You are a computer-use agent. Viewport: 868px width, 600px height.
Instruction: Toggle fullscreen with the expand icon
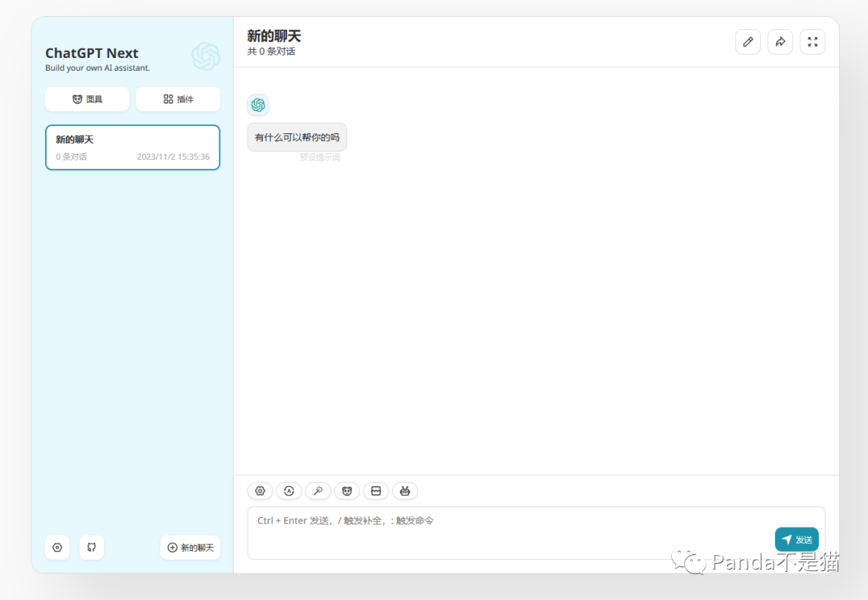point(813,42)
